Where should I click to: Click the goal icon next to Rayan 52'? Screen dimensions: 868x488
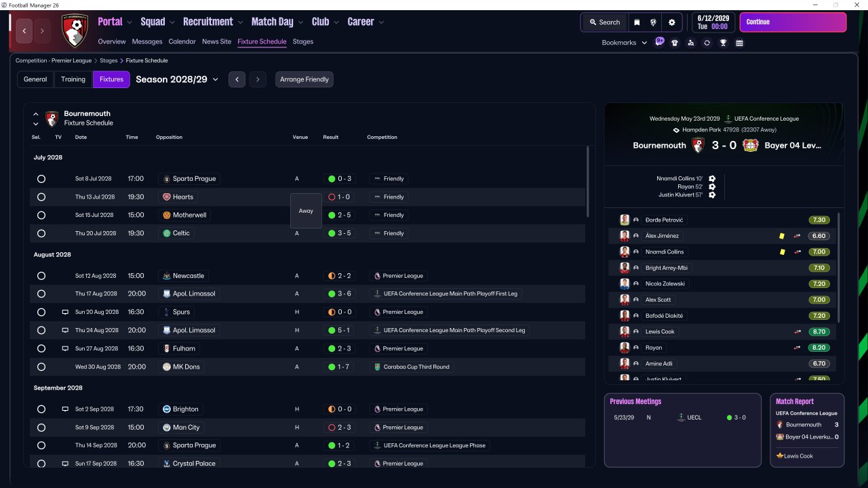click(x=712, y=186)
